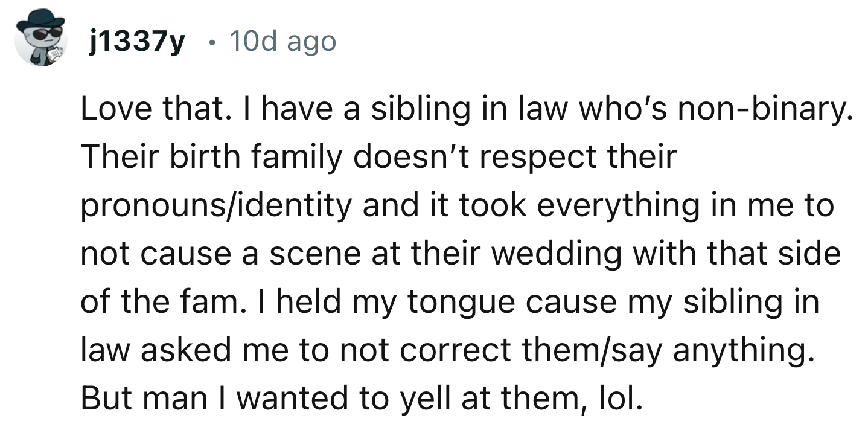This screenshot has width=868, height=430.
Task: Click the word "them/say" in the comment
Action: coord(610,350)
